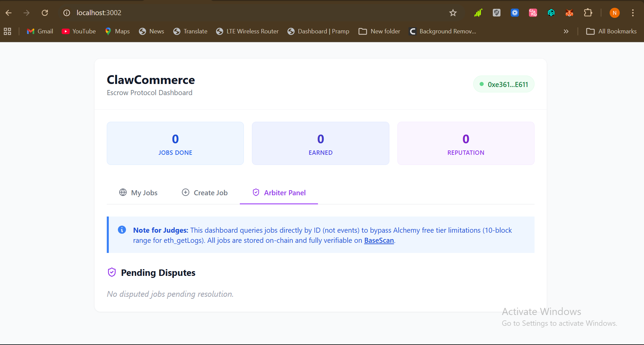Screen dimensions: 644x345
Task: Bookmark this page with the star icon
Action: (x=453, y=13)
